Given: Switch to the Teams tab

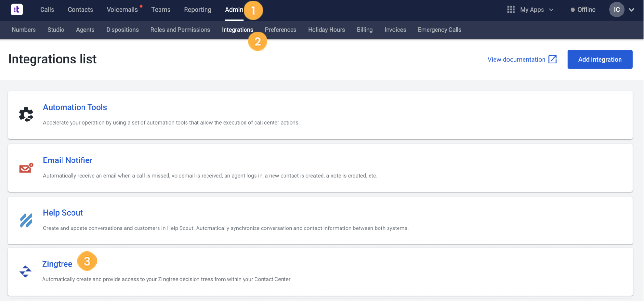Looking at the screenshot, I should tap(161, 10).
